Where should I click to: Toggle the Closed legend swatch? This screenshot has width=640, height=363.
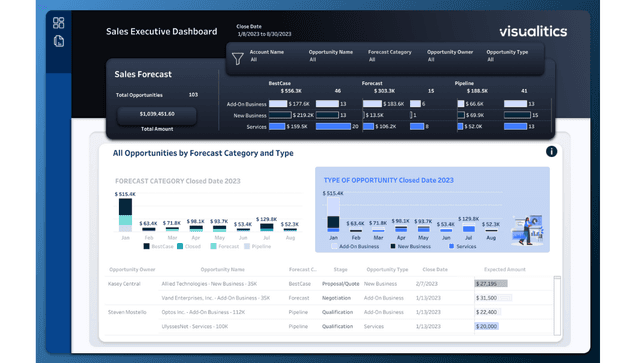coord(180,246)
